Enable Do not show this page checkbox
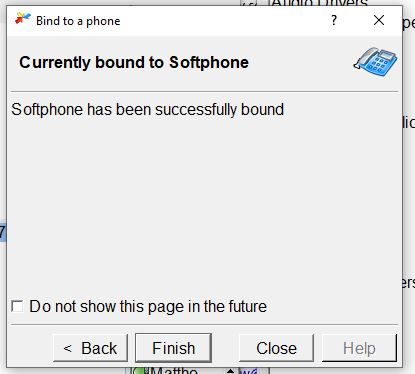 click(17, 306)
